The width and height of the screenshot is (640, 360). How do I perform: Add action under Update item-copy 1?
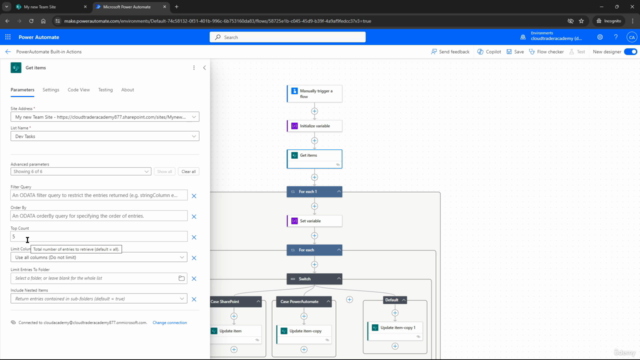pyautogui.click(x=395, y=346)
